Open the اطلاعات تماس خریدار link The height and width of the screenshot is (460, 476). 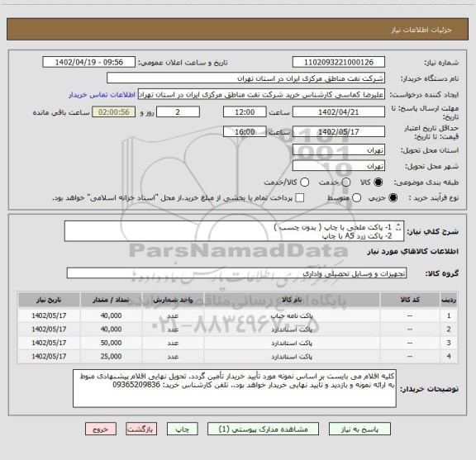[x=102, y=95]
